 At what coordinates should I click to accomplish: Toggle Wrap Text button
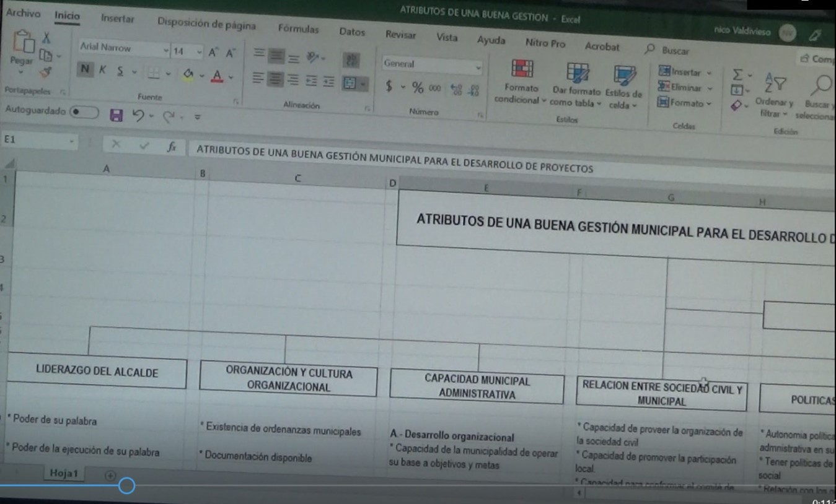(350, 61)
